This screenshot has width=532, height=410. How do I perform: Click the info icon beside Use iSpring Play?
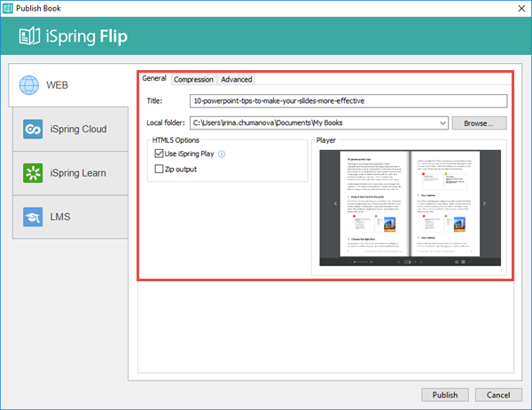coord(222,154)
